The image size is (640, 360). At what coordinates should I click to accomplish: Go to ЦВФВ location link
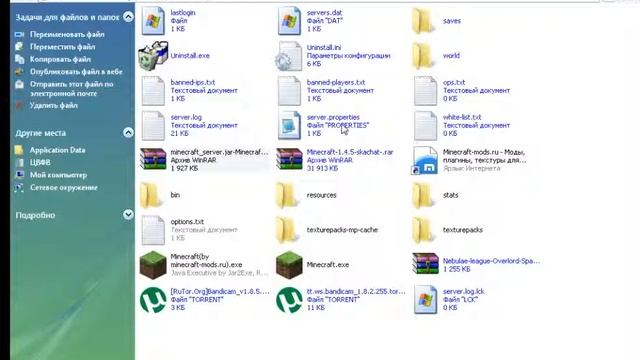coord(40,162)
